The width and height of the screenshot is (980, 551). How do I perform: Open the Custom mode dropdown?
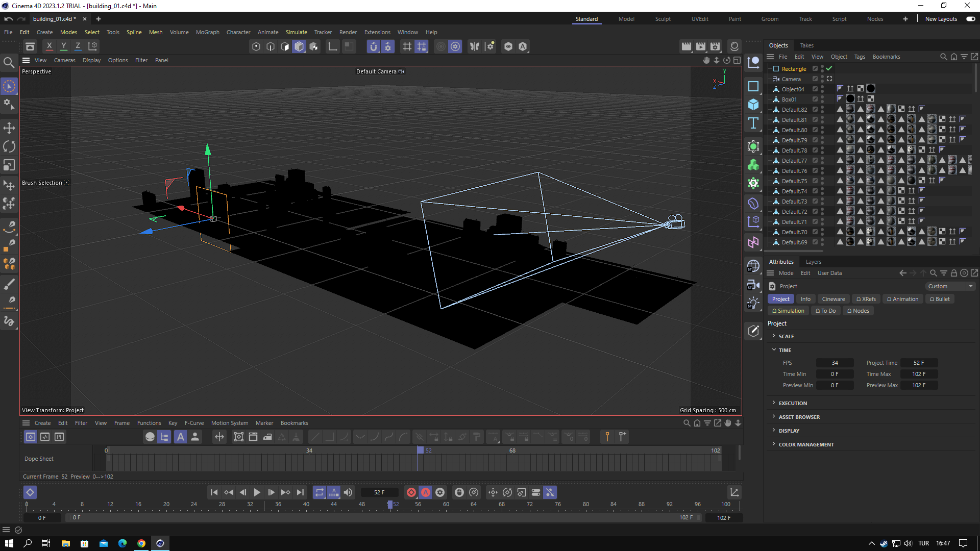pyautogui.click(x=949, y=286)
